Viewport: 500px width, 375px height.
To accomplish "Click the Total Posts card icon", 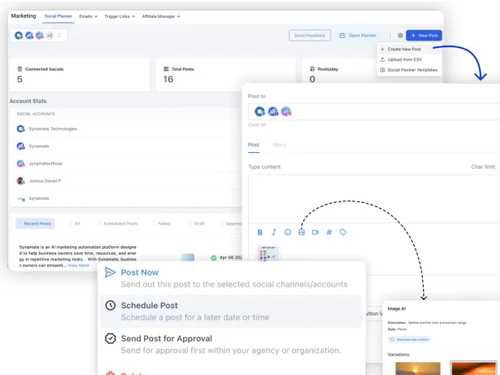I will pos(166,69).
